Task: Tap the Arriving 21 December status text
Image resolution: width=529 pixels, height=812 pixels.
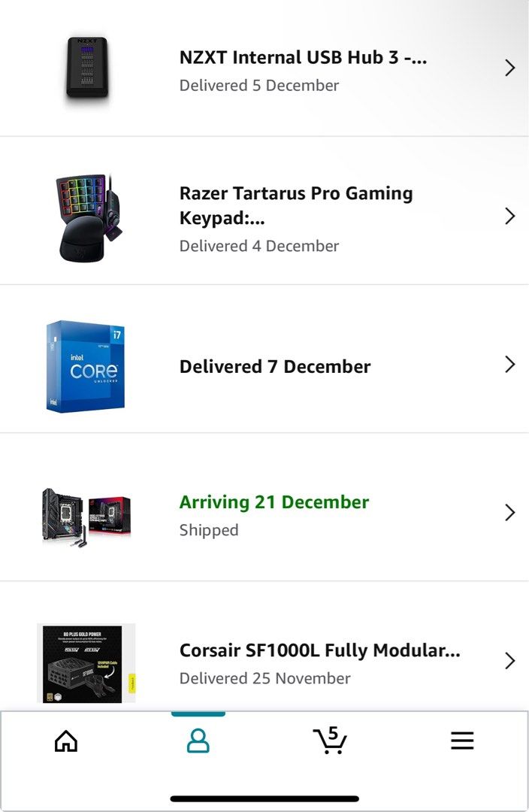Action: tap(274, 502)
